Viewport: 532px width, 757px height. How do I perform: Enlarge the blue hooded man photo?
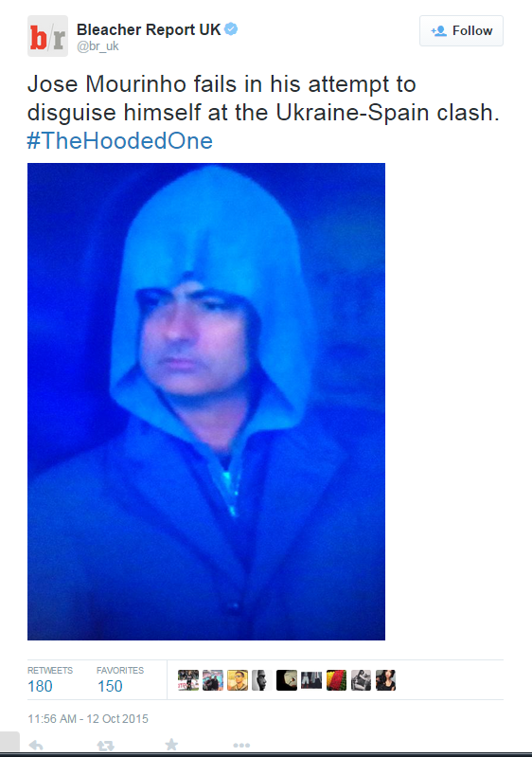tap(206, 402)
